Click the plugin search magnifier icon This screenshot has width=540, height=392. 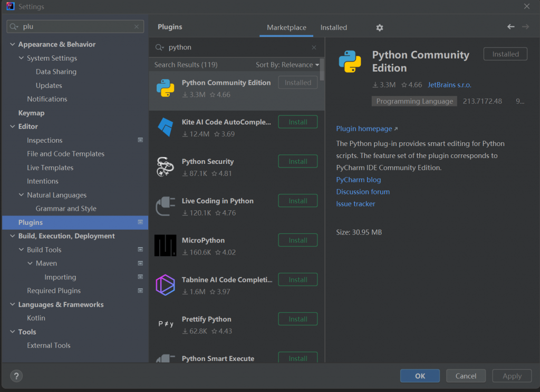(x=159, y=47)
